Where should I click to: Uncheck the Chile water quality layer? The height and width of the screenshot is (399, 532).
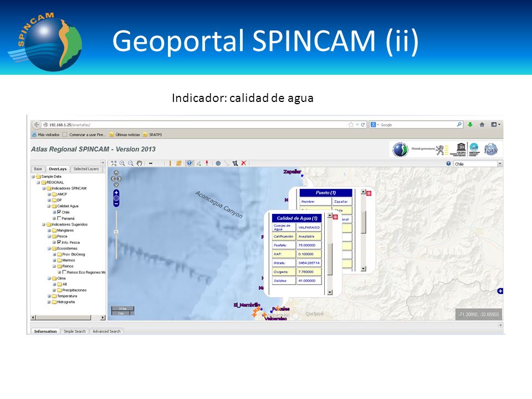coord(59,212)
